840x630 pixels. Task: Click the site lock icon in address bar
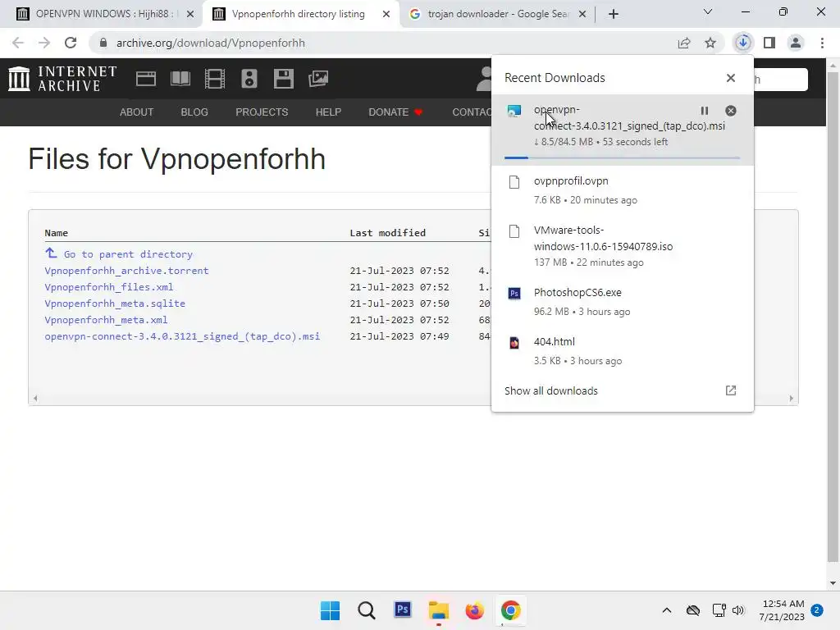(x=103, y=43)
